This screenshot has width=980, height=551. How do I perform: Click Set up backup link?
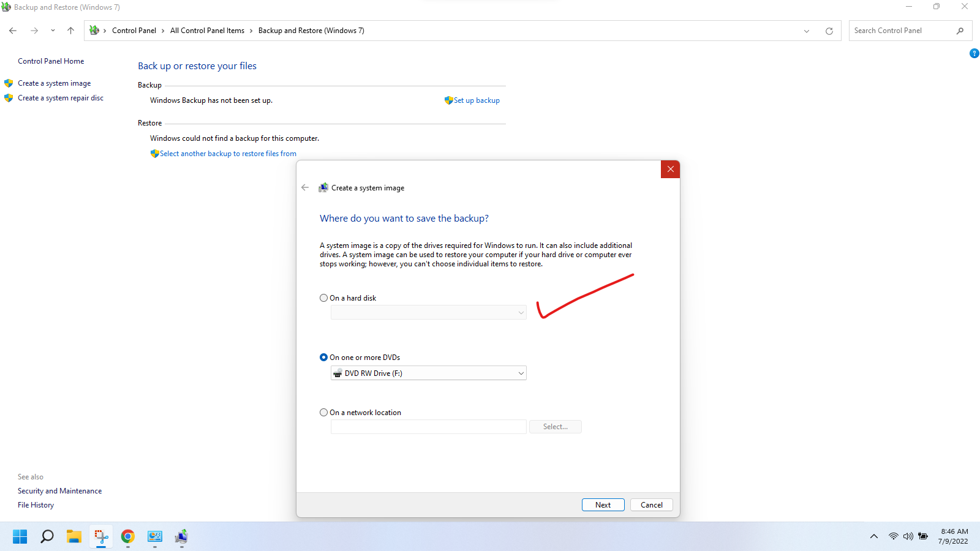(477, 100)
